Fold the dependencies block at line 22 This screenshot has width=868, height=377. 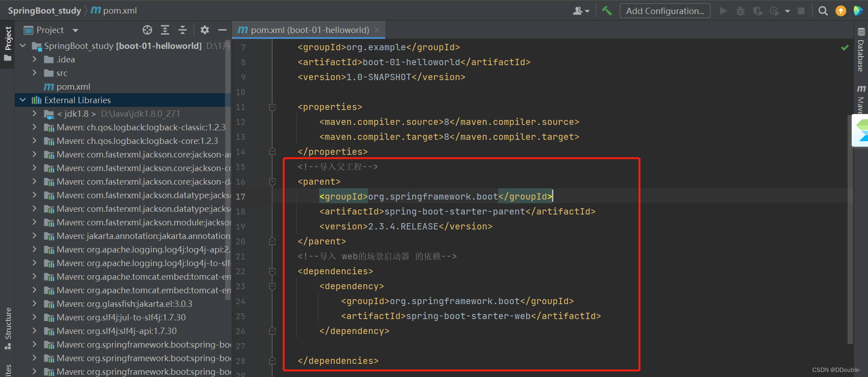click(272, 272)
